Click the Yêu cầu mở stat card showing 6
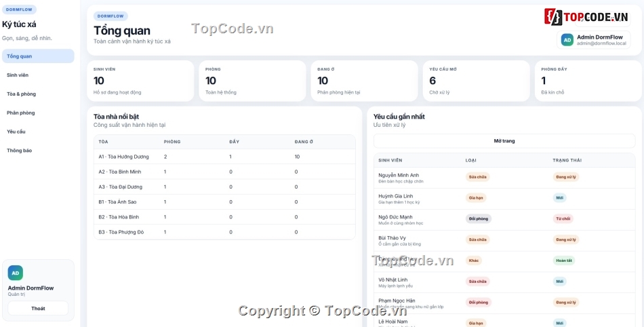The image size is (644, 327). (477, 81)
